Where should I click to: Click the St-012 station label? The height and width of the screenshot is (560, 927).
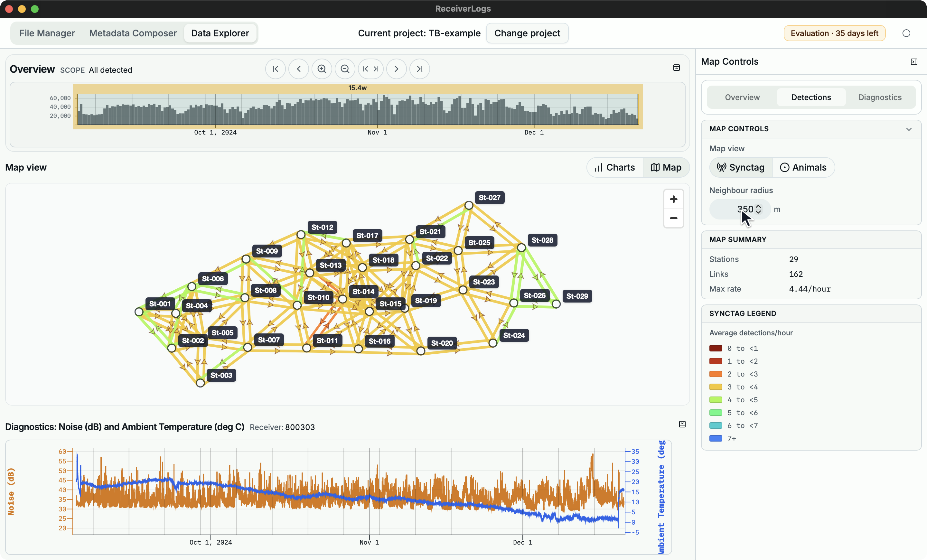coord(322,228)
